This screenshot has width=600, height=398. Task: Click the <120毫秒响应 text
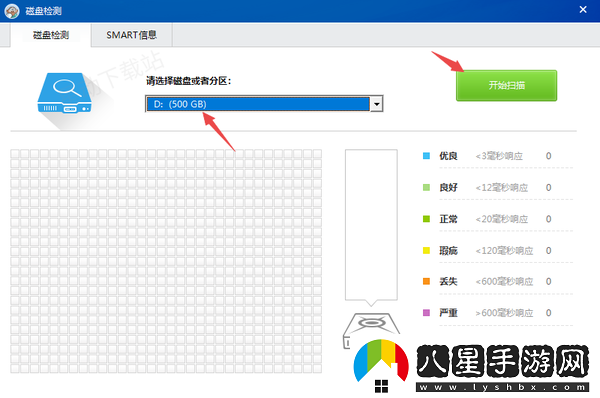[504, 251]
